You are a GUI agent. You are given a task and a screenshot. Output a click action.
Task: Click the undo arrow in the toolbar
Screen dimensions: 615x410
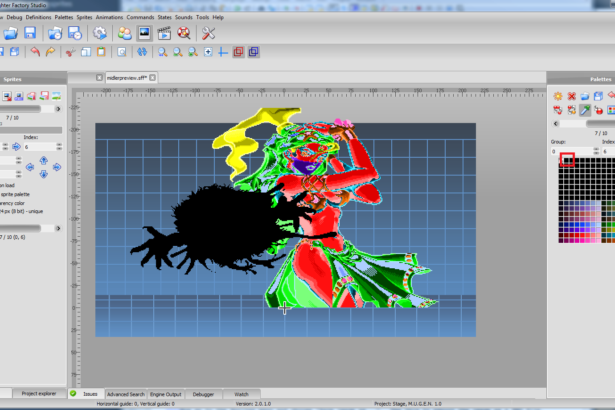[34, 52]
